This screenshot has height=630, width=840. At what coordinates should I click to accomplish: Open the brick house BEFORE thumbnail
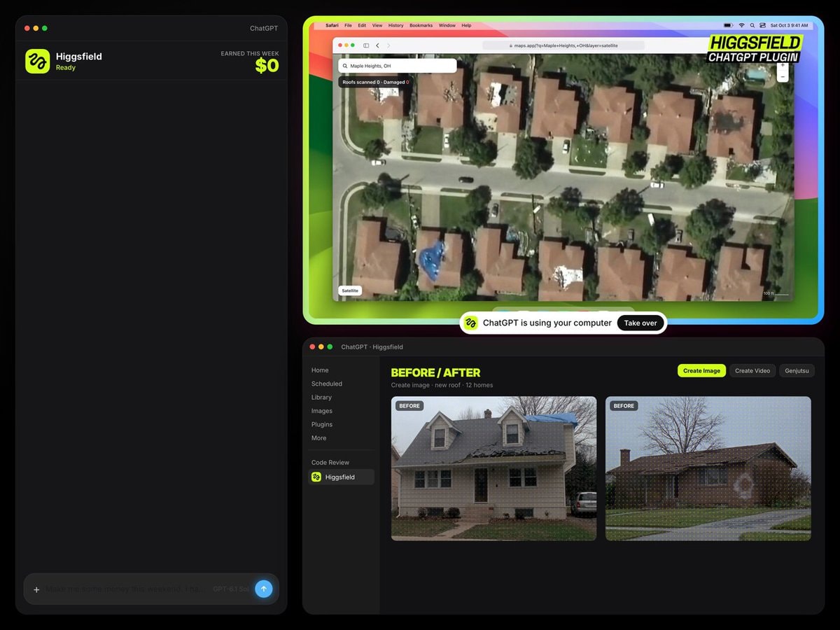[708, 468]
